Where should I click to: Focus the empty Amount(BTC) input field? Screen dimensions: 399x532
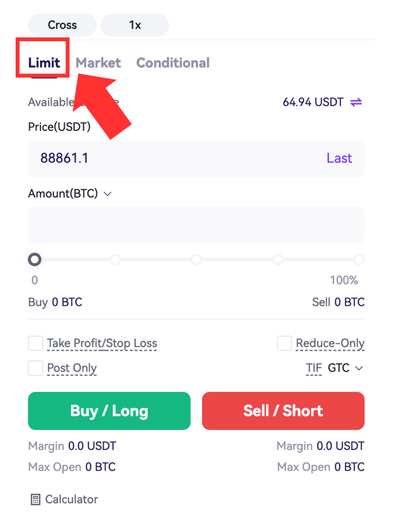click(x=196, y=225)
